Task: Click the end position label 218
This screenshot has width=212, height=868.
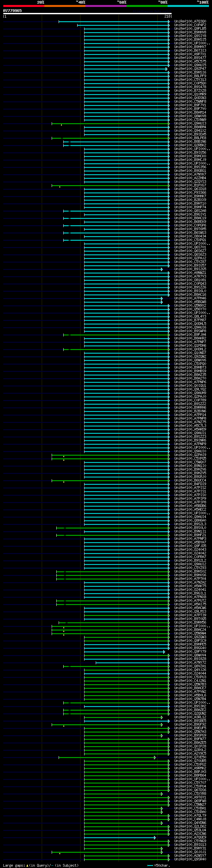Action: point(167,16)
